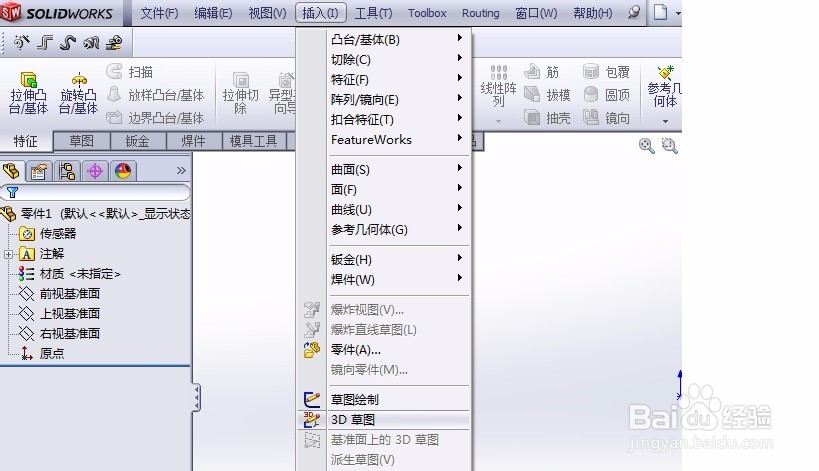This screenshot has width=819, height=471.
Task: Select the Shell (抽壳) tool
Action: pos(547,118)
